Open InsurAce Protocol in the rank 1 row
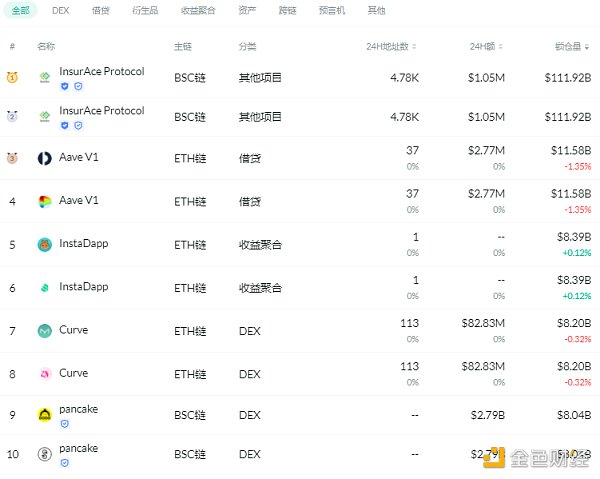600x479 pixels. 102,72
